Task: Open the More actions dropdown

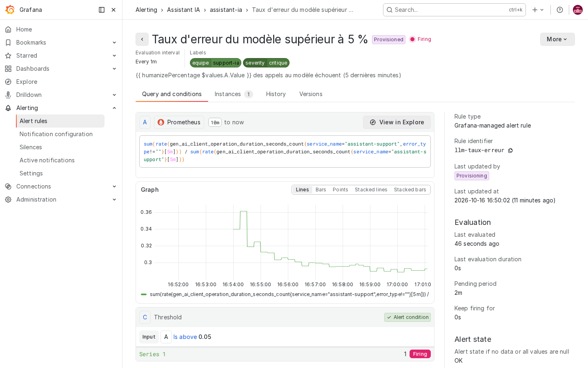Action: click(x=557, y=39)
